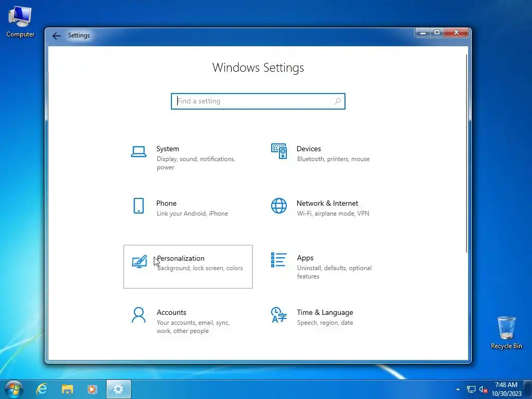532x399 pixels.
Task: Click the Settings window vertical scrollbar
Action: [467, 153]
